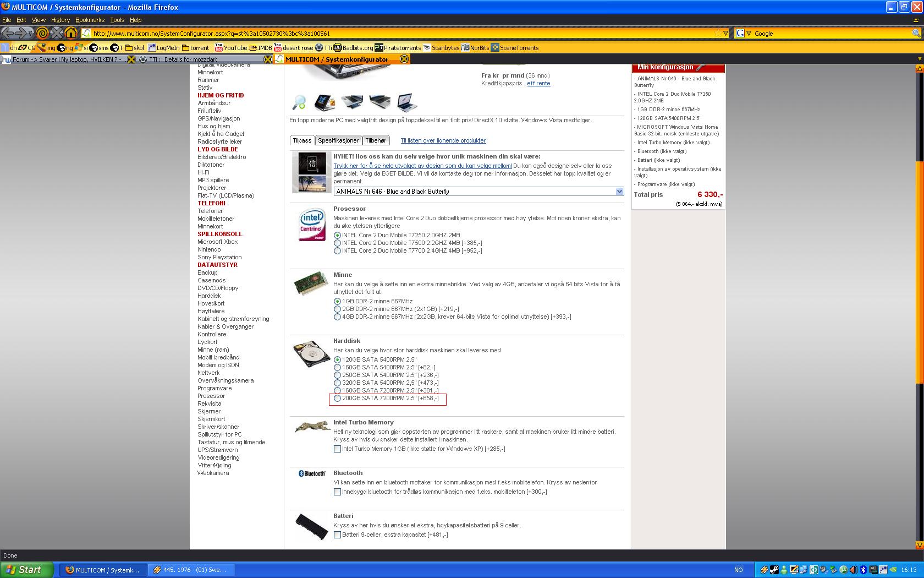Open the torrent bookmarks folder
Image resolution: width=924 pixels, height=578 pixels.
196,48
